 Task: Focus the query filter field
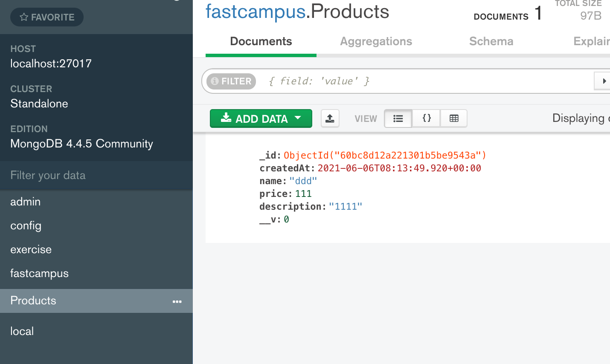click(427, 81)
